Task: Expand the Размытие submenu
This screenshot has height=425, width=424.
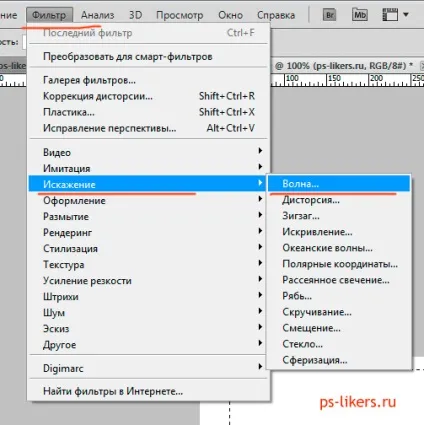Action: 149,216
